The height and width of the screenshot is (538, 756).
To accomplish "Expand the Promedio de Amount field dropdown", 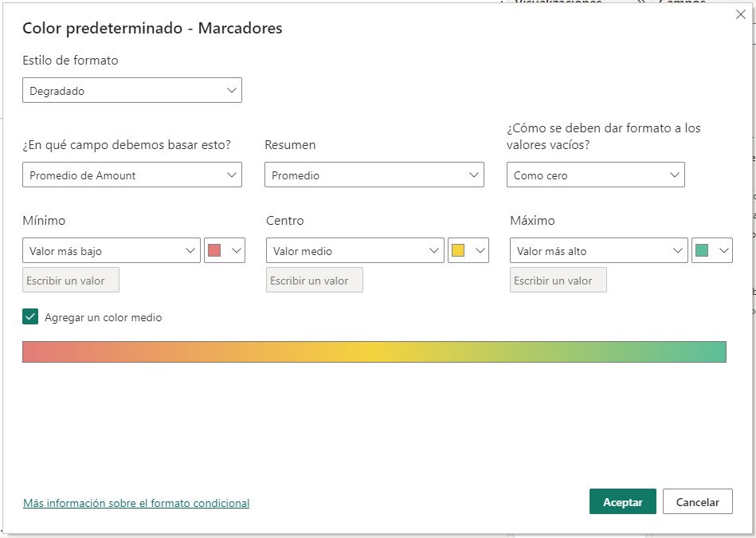I will (132, 175).
